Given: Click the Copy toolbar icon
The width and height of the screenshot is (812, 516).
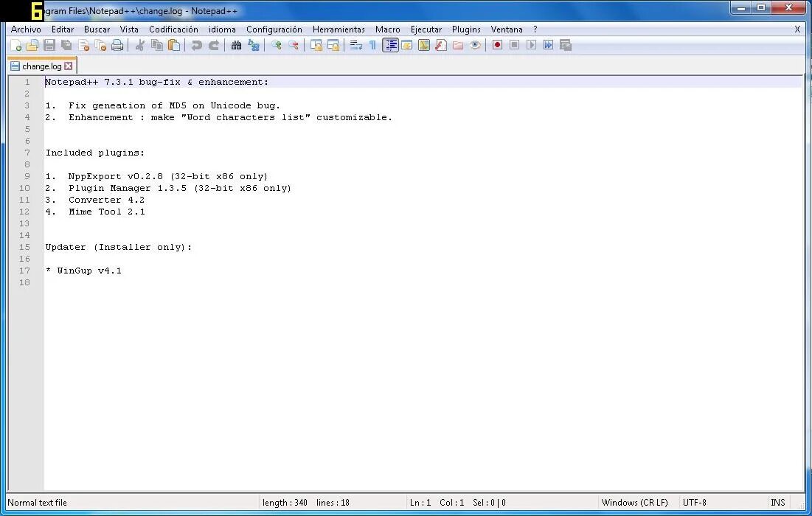Looking at the screenshot, I should [157, 46].
